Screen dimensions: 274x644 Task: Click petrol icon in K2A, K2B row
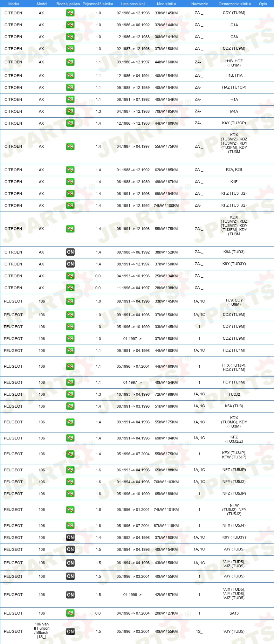click(x=70, y=170)
